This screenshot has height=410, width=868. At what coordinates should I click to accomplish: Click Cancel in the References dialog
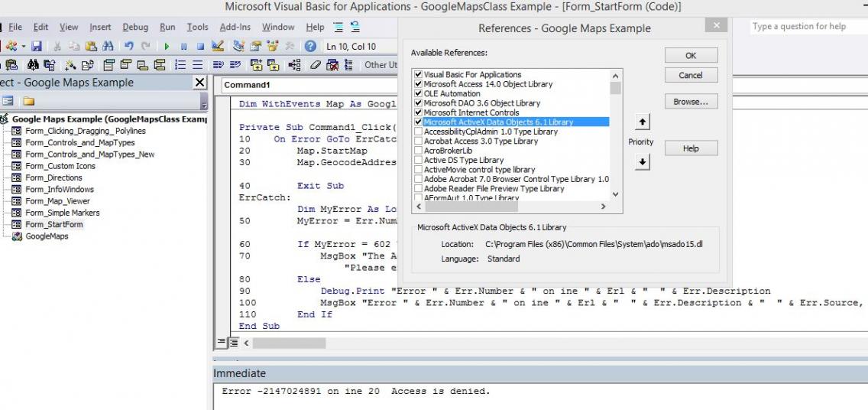coord(691,76)
